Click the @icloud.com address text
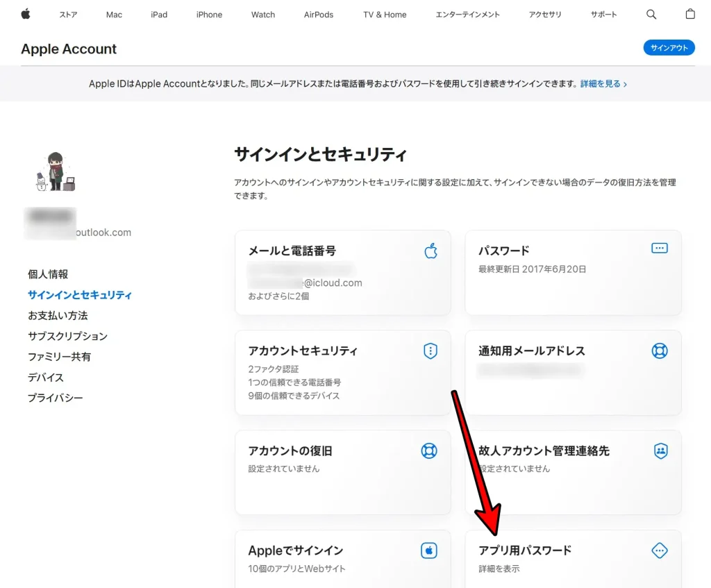This screenshot has height=588, width=711. point(333,283)
